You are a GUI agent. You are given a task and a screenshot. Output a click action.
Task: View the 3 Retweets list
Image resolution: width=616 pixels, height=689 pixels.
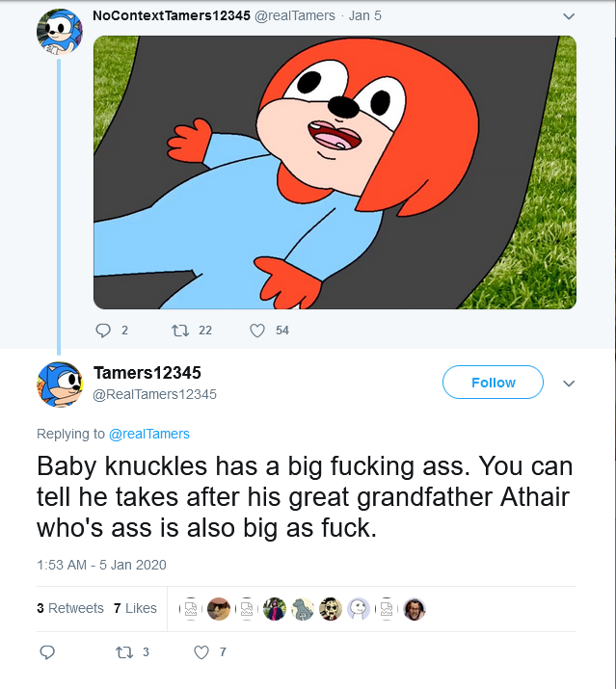pos(70,608)
